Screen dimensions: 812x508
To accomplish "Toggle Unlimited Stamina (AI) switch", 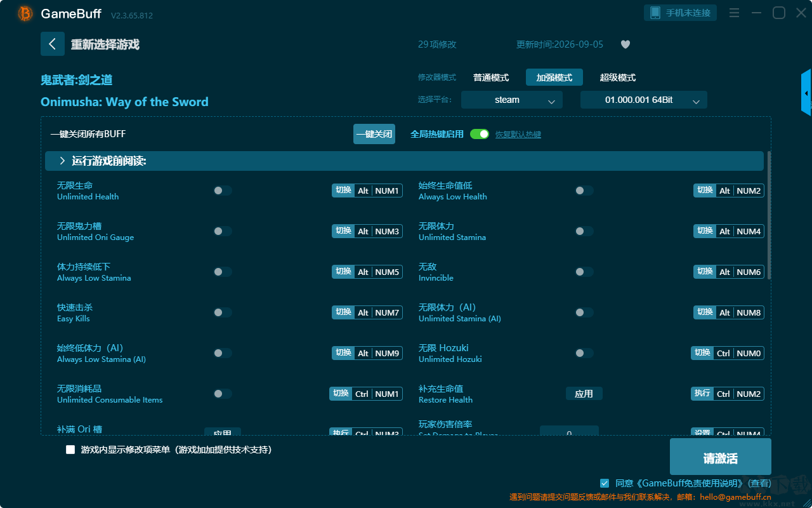I will 584,312.
